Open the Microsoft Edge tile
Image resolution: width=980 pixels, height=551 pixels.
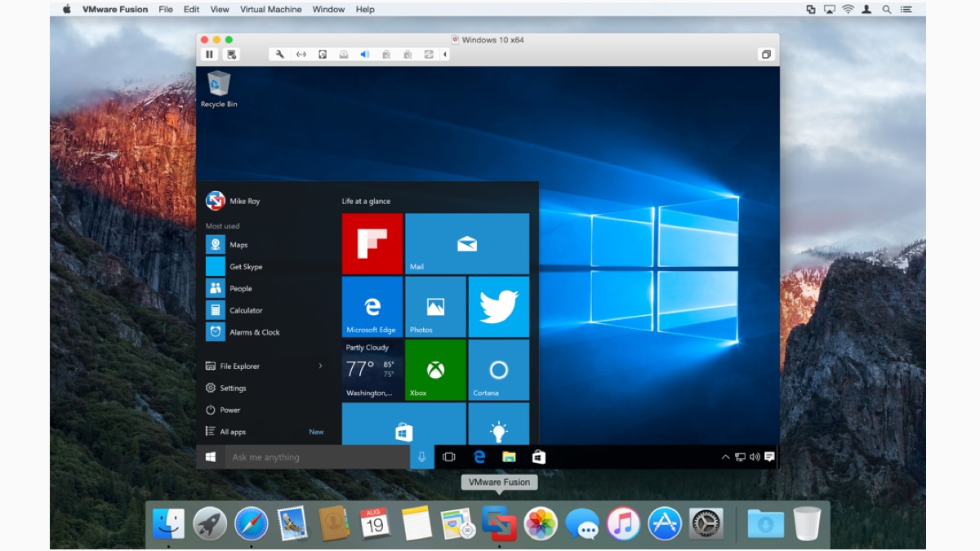tap(372, 307)
